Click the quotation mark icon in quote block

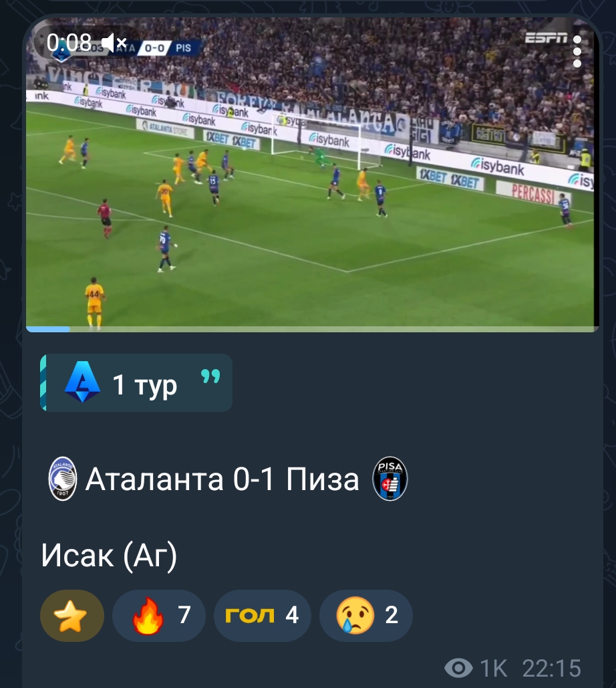click(x=210, y=376)
